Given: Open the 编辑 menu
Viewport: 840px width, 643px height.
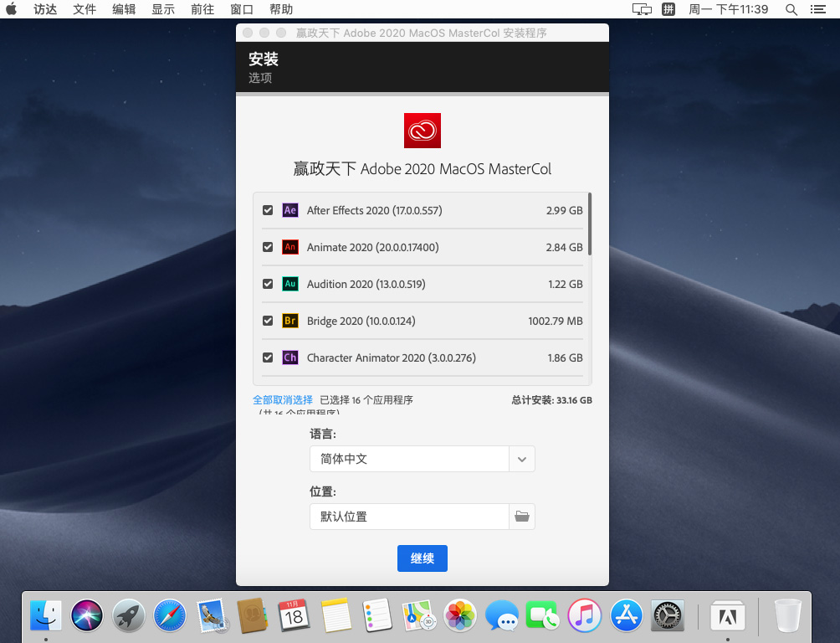Looking at the screenshot, I should pos(124,9).
